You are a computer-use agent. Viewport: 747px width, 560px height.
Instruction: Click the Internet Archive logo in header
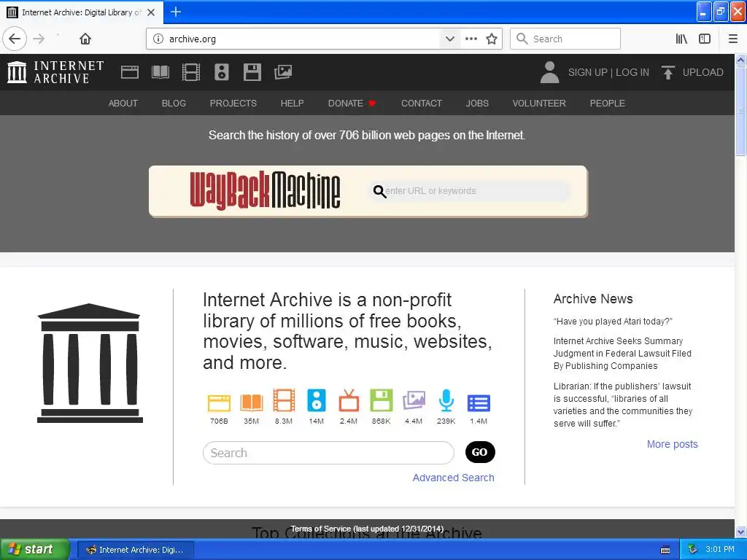(x=55, y=72)
